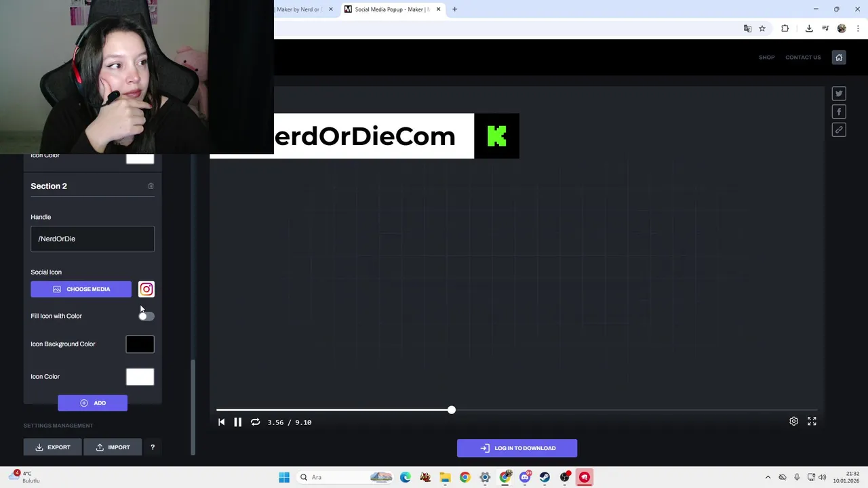The width and height of the screenshot is (868, 488).
Task: Click the translate page icon
Action: pyautogui.click(x=747, y=28)
